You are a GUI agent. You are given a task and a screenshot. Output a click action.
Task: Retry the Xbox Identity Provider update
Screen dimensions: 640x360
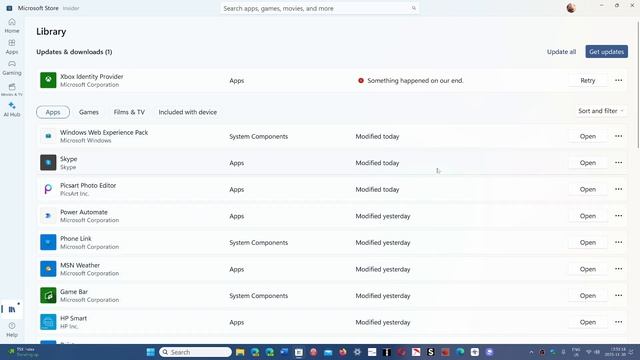coord(588,80)
